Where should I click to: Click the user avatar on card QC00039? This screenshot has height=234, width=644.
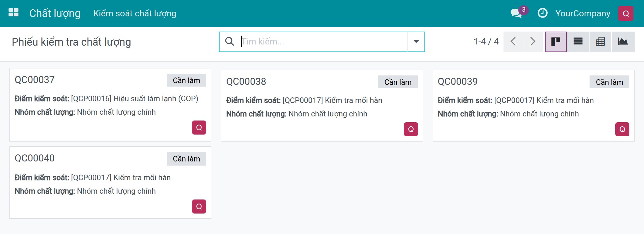622,129
